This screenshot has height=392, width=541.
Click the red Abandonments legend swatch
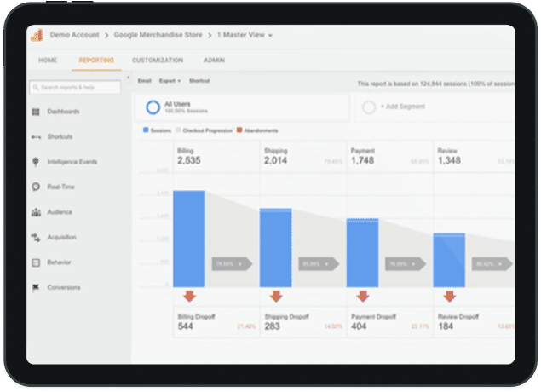pos(239,130)
